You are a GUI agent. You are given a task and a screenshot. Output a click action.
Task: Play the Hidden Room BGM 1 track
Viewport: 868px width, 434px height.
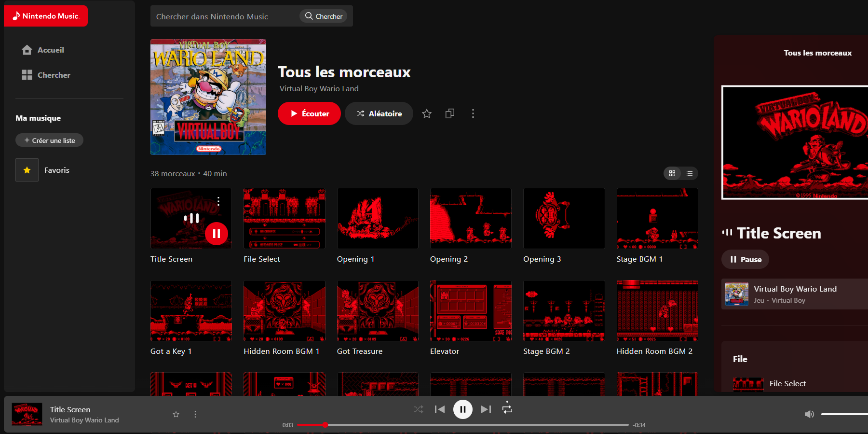click(285, 310)
